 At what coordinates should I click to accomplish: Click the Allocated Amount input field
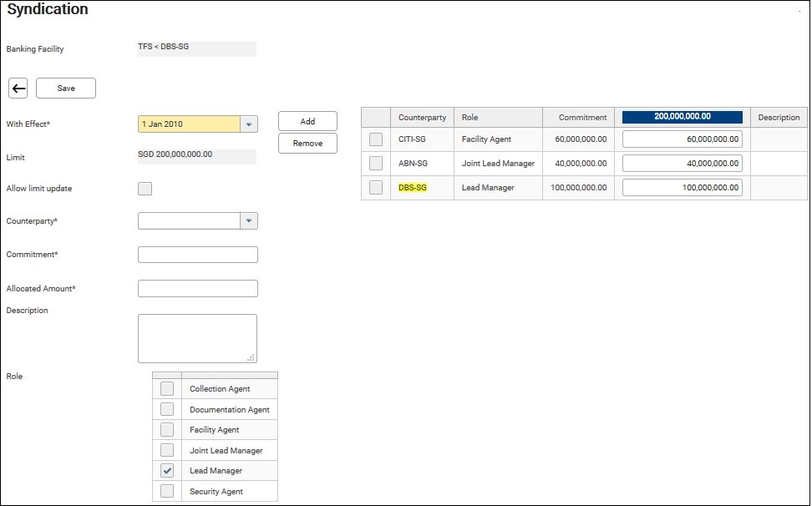[197, 289]
